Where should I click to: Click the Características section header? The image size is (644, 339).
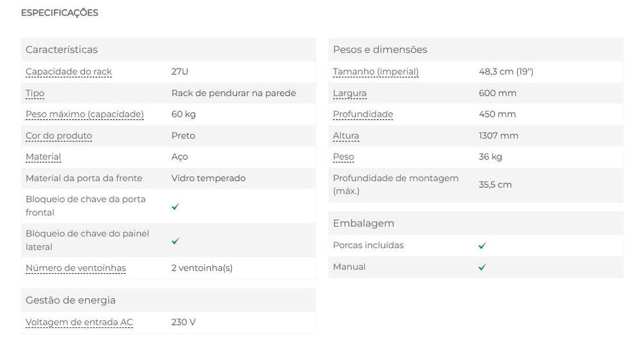(x=62, y=50)
